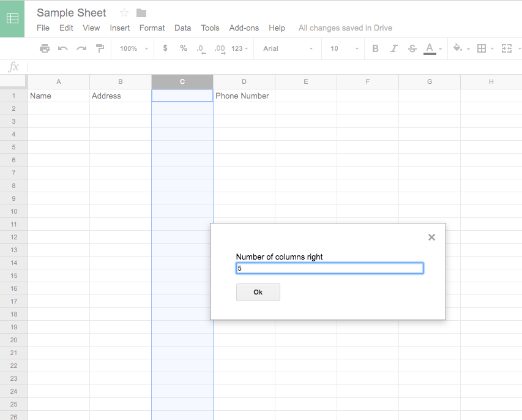Undo the last action

point(62,48)
